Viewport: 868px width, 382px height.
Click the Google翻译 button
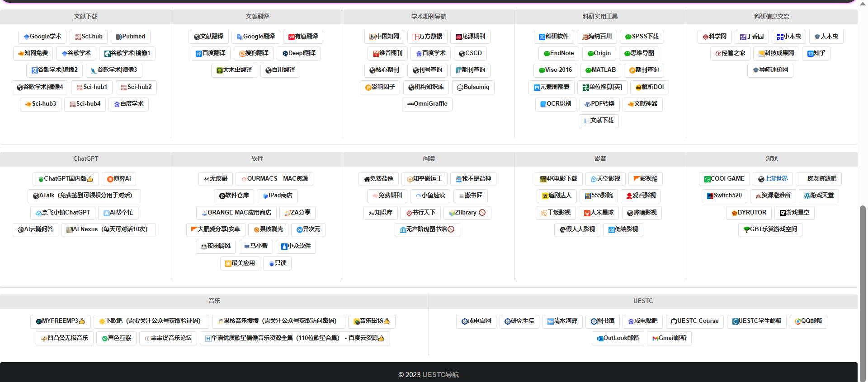[256, 37]
